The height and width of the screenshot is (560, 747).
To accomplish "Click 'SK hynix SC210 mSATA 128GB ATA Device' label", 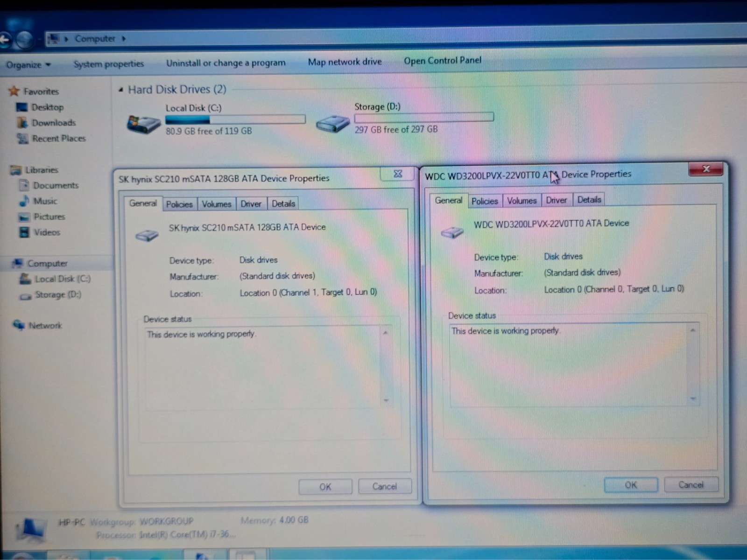I will click(247, 227).
